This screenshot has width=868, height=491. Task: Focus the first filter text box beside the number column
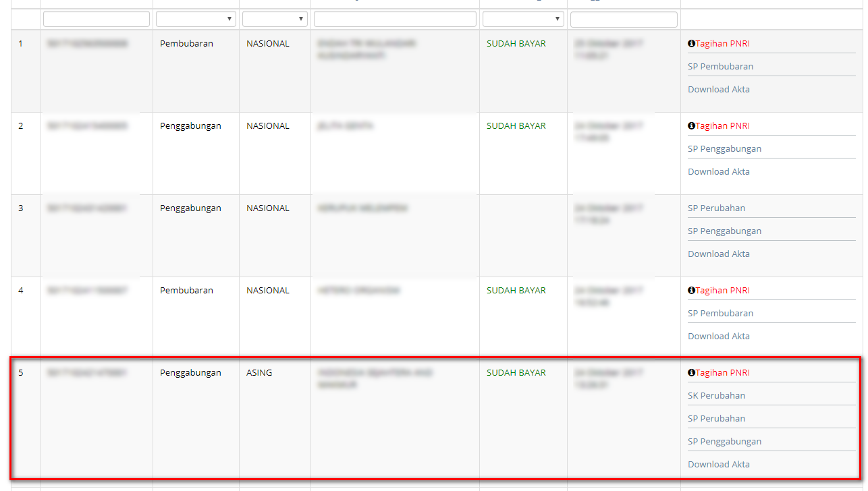tap(96, 19)
